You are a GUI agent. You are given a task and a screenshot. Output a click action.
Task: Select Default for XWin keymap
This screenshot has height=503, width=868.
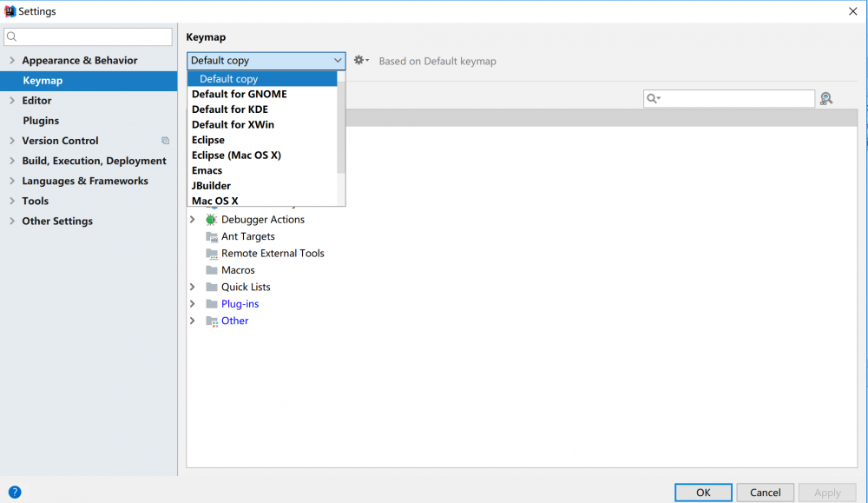[x=262, y=124]
